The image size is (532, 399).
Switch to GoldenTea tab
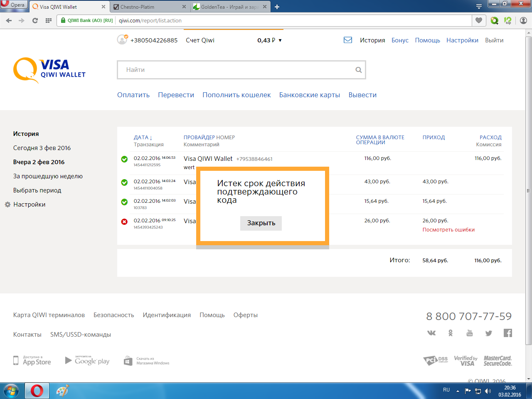230,7
